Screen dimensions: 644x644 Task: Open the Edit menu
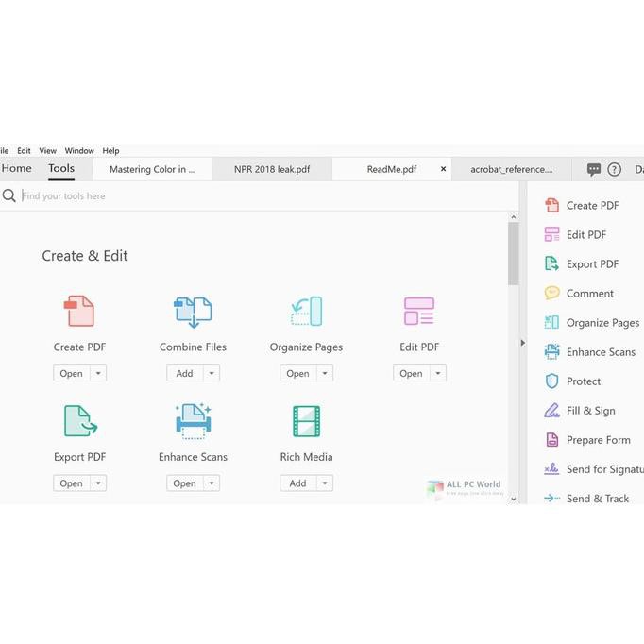(x=24, y=151)
